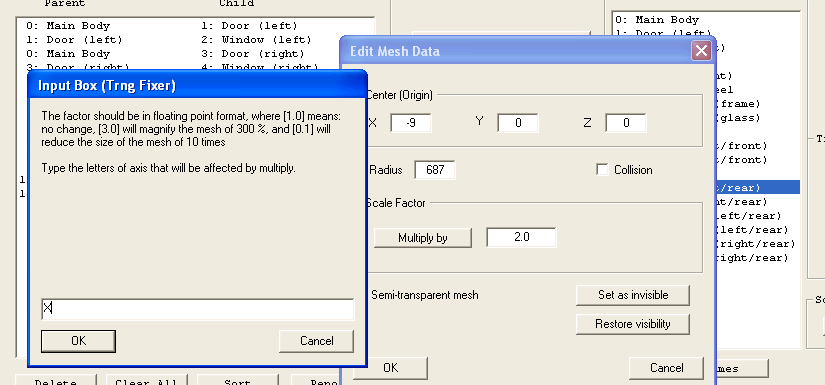Click the Set as invisible button
This screenshot has width=825, height=385.
632,295
